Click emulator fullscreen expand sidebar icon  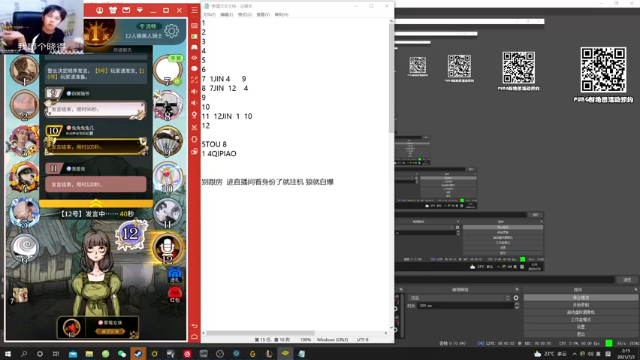pyautogui.click(x=194, y=80)
